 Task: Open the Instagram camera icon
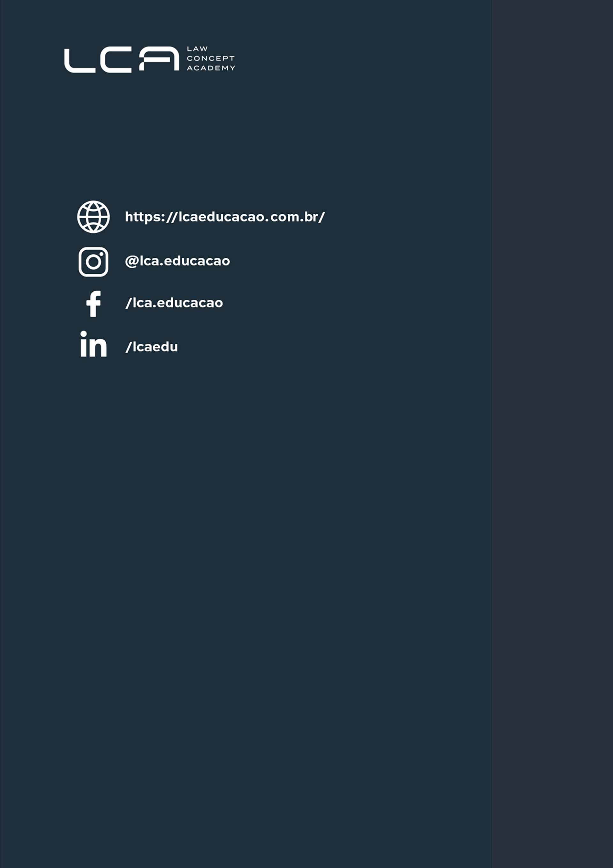(x=93, y=262)
